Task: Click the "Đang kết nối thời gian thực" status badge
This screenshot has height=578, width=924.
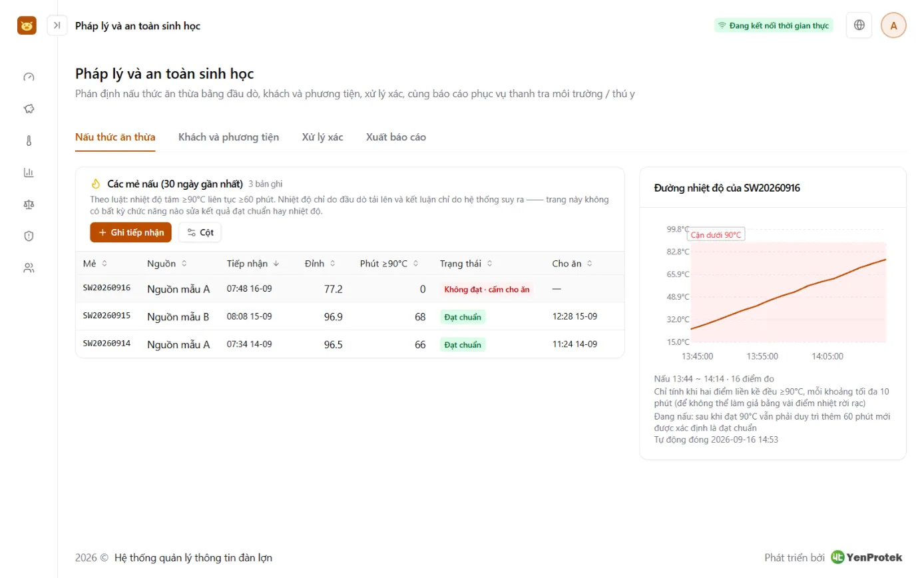Action: [774, 25]
